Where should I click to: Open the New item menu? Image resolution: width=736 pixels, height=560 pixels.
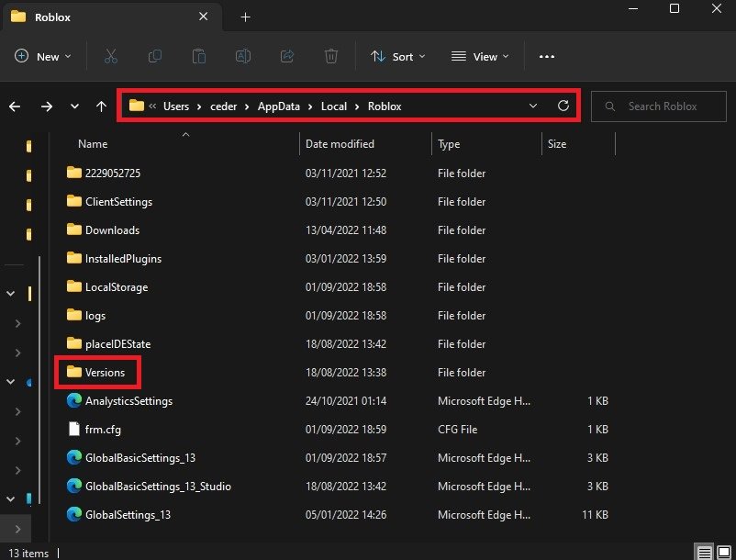[40, 56]
